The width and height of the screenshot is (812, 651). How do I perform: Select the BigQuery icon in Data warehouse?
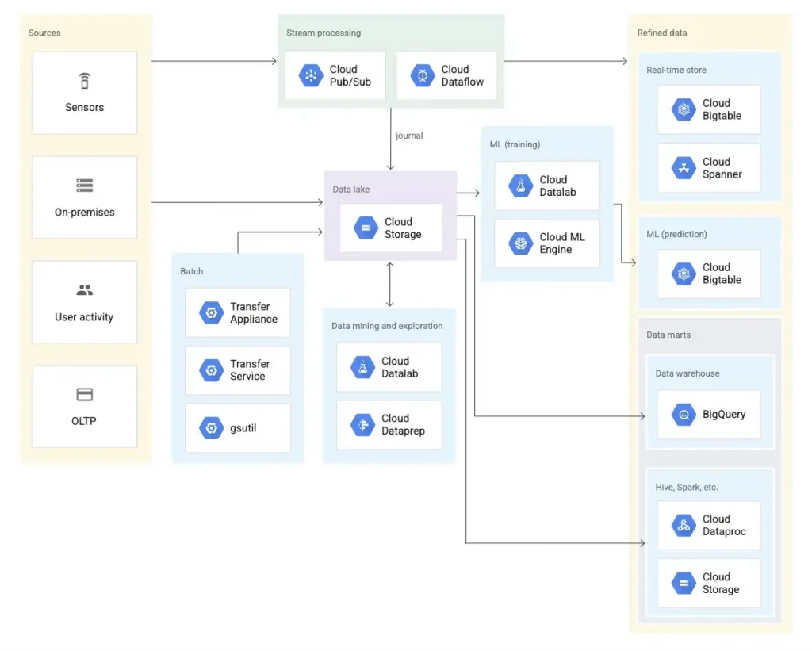coord(684,414)
